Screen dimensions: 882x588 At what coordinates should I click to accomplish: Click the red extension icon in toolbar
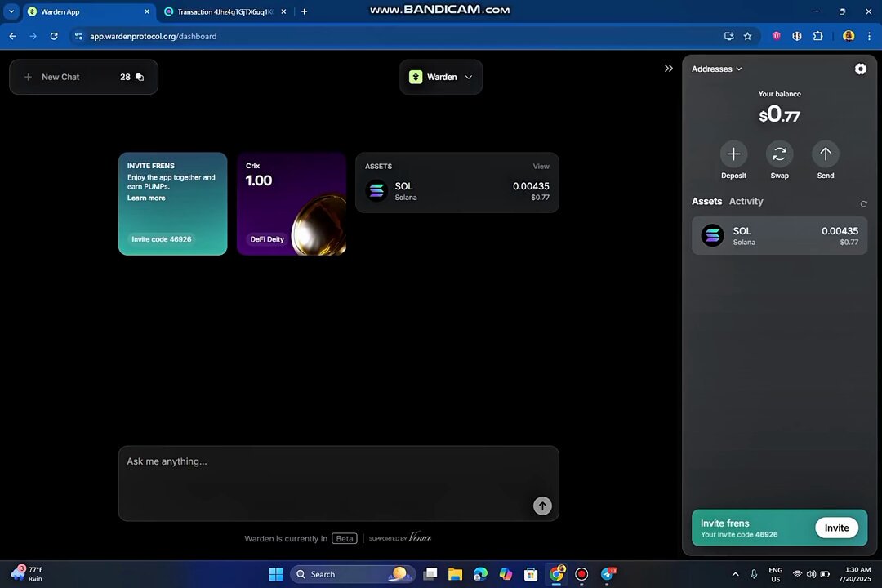pyautogui.click(x=777, y=36)
